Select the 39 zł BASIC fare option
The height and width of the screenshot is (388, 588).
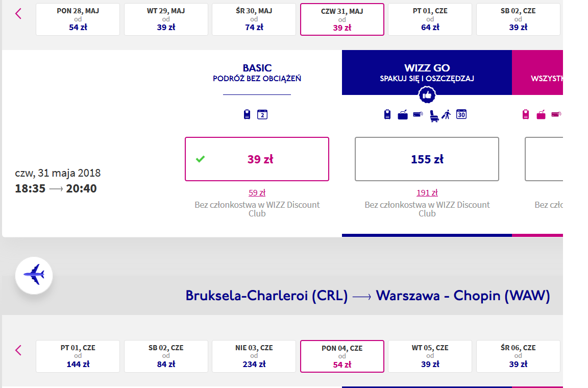click(257, 159)
